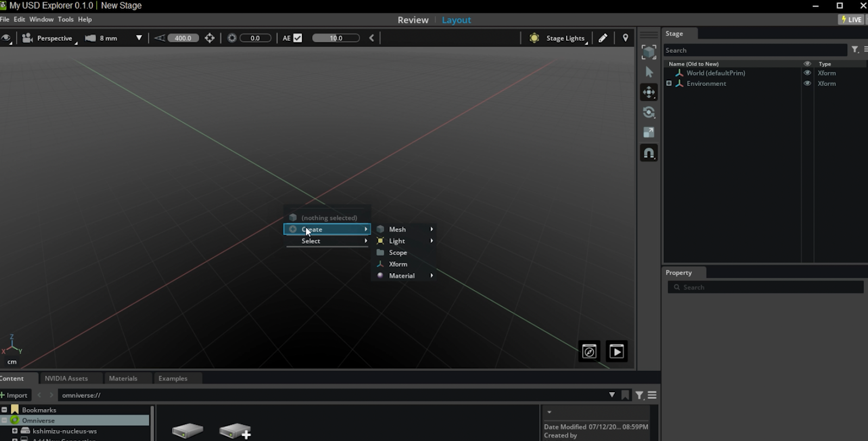Screen dimensions: 868x441
Task: Click the nucleus server drive thumbnail
Action: click(x=187, y=431)
